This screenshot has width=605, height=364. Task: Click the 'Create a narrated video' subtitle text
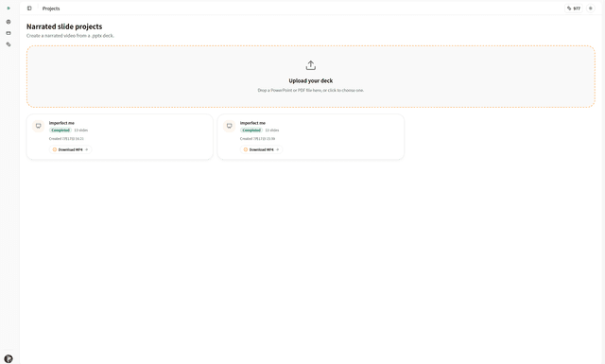tap(70, 36)
